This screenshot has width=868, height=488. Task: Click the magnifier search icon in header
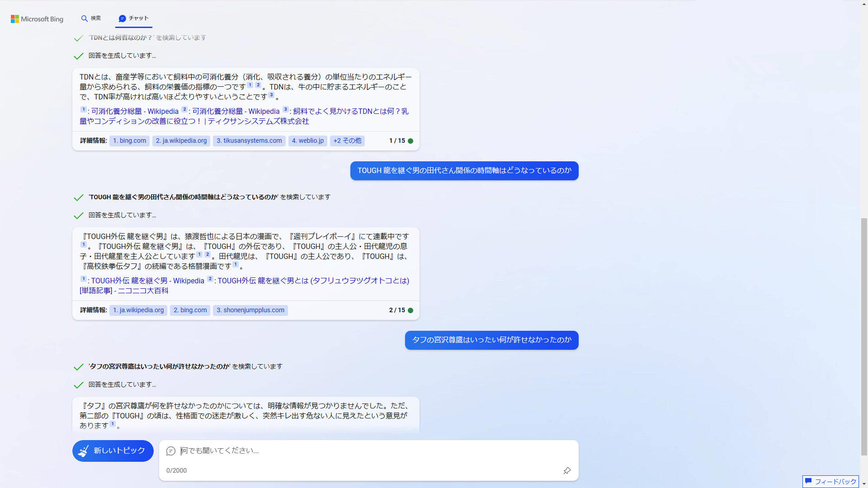click(x=84, y=19)
